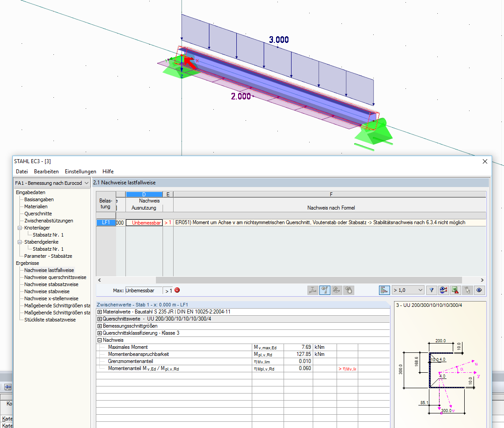Open the Hilfe menu
This screenshot has width=504, height=428.
(x=108, y=172)
